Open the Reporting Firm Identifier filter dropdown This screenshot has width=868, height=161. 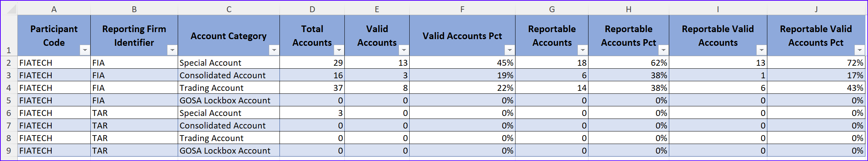pyautogui.click(x=172, y=50)
